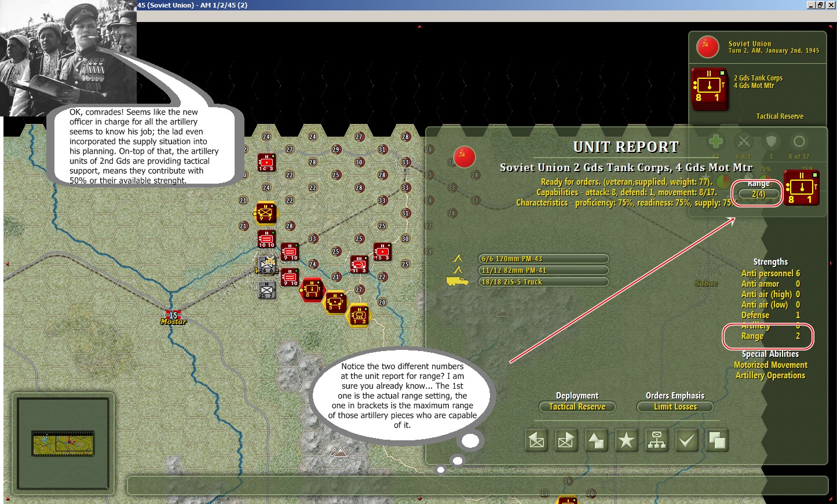Viewport: 837px width, 504px height.
Task: Click the crossed swords icon in side panel
Action: click(x=744, y=141)
